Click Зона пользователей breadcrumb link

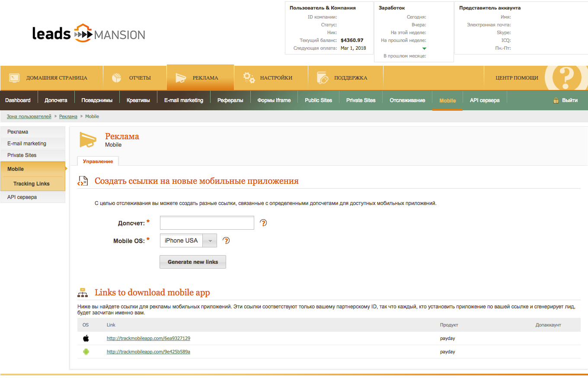pyautogui.click(x=29, y=116)
